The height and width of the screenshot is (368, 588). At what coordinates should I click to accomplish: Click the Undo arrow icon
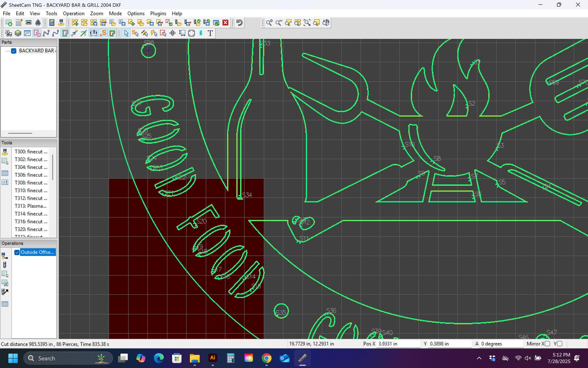point(239,23)
